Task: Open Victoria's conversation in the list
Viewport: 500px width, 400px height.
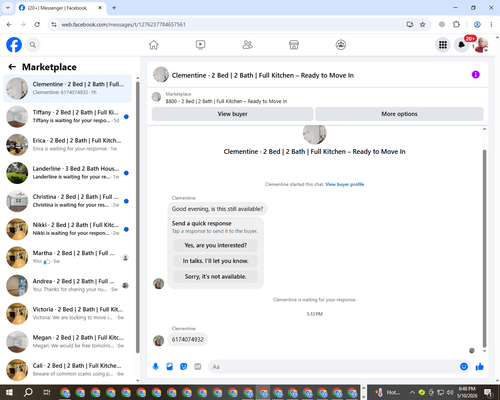Action: [x=67, y=314]
